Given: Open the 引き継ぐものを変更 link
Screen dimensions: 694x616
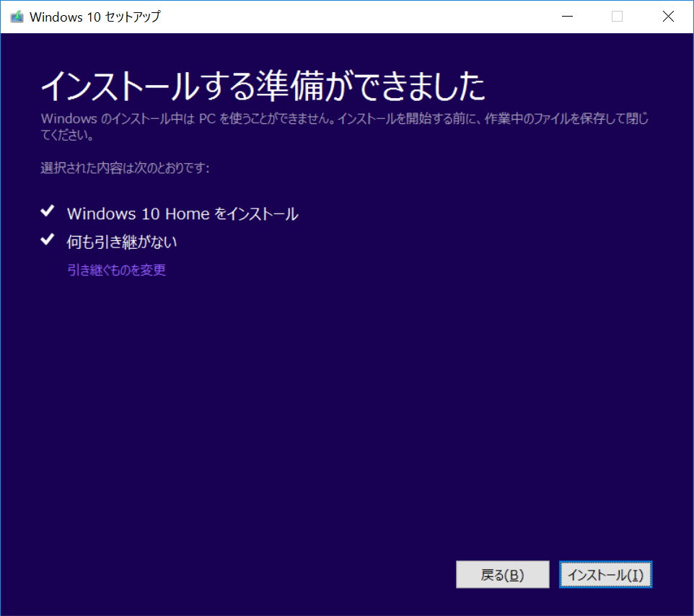Looking at the screenshot, I should click(116, 270).
